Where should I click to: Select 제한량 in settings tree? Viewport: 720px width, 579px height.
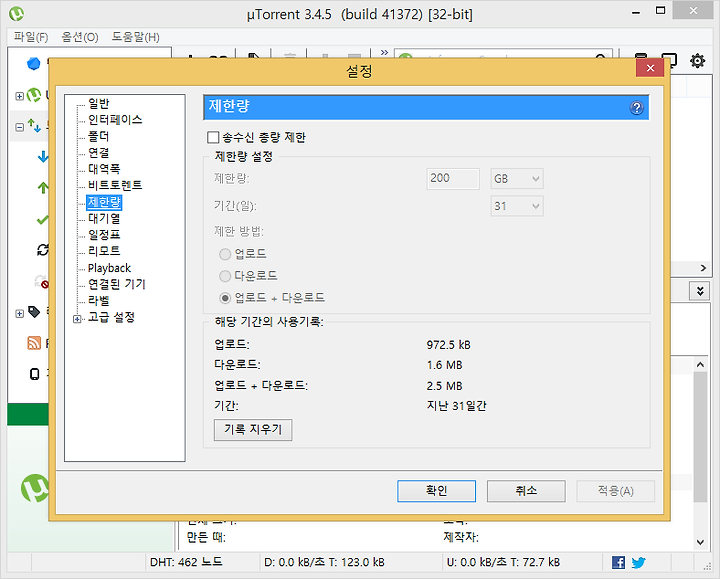click(104, 202)
